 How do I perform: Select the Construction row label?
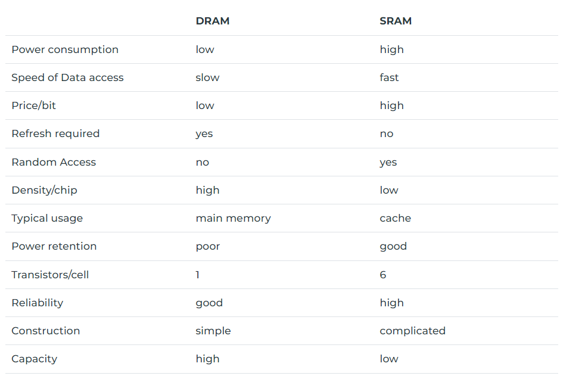point(45,331)
